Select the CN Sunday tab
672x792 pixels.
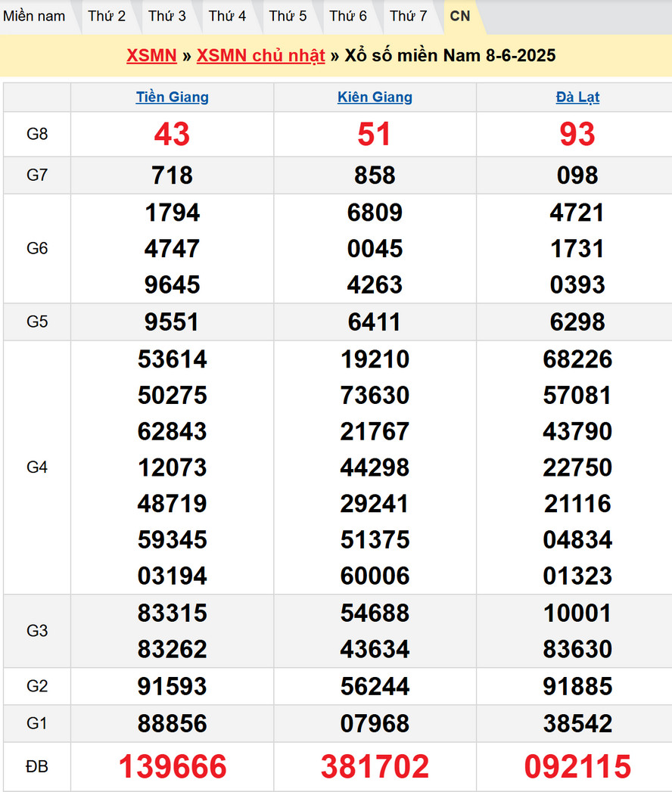click(x=460, y=16)
